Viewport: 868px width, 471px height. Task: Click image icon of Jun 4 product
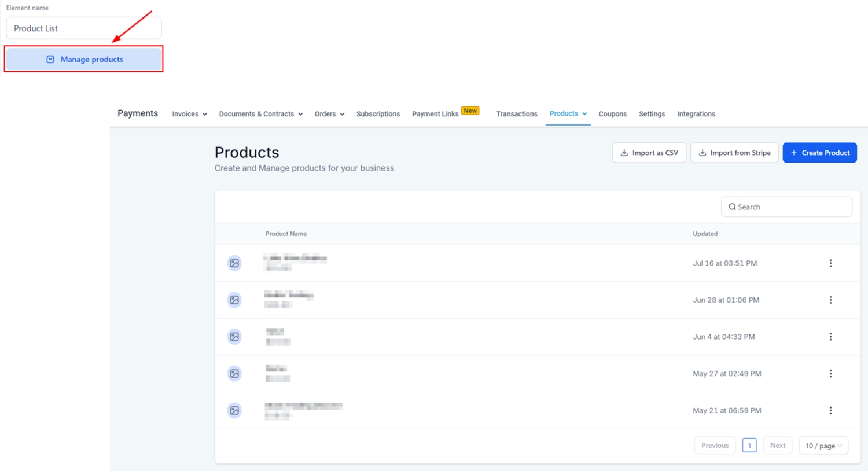(x=234, y=337)
